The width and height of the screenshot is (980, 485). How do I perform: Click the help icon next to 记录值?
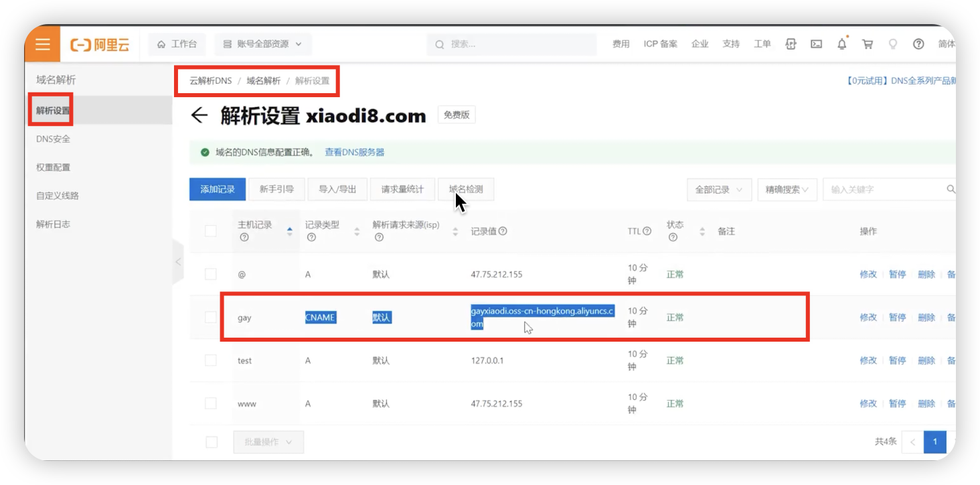tap(503, 231)
